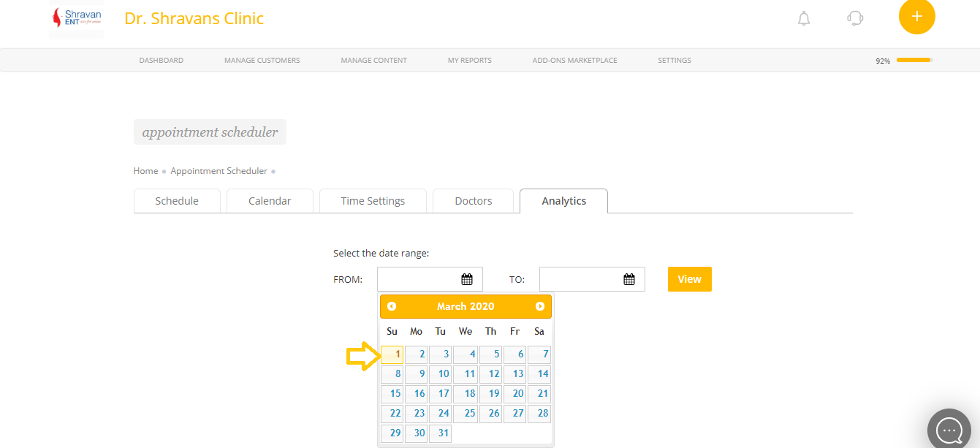Open the support headset icon
The width and height of the screenshot is (980, 448).
click(x=855, y=18)
